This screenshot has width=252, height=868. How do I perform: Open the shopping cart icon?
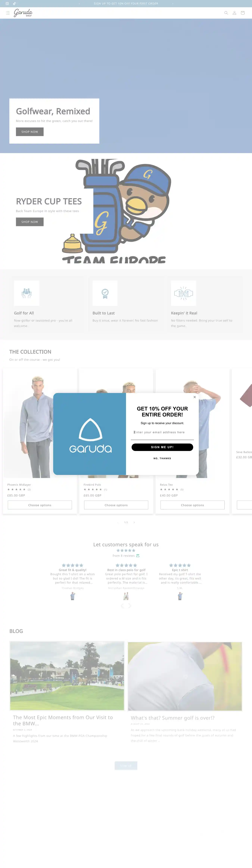coord(242,13)
